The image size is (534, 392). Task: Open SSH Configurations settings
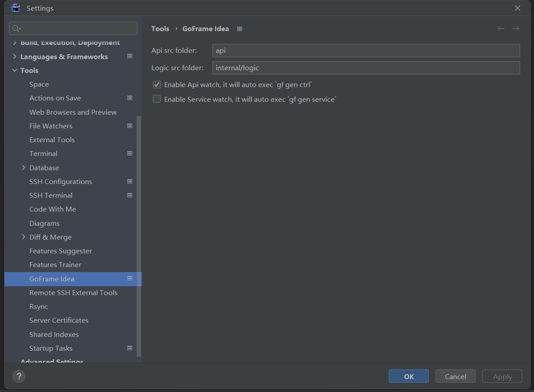61,181
